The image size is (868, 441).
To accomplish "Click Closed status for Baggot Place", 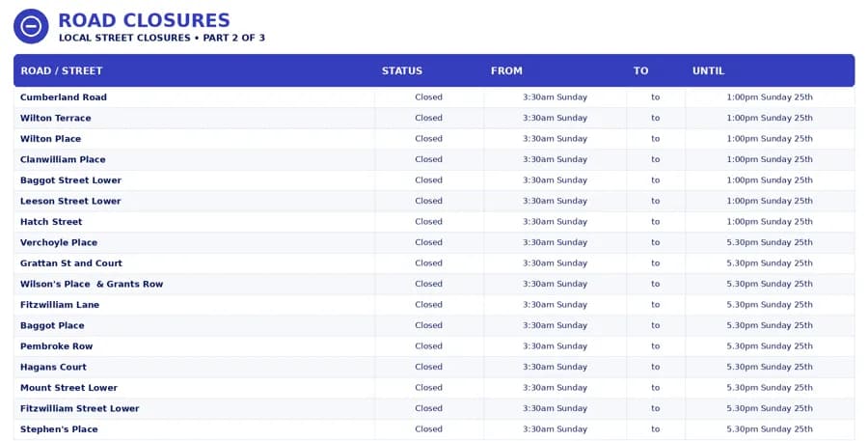I will 428,326.
